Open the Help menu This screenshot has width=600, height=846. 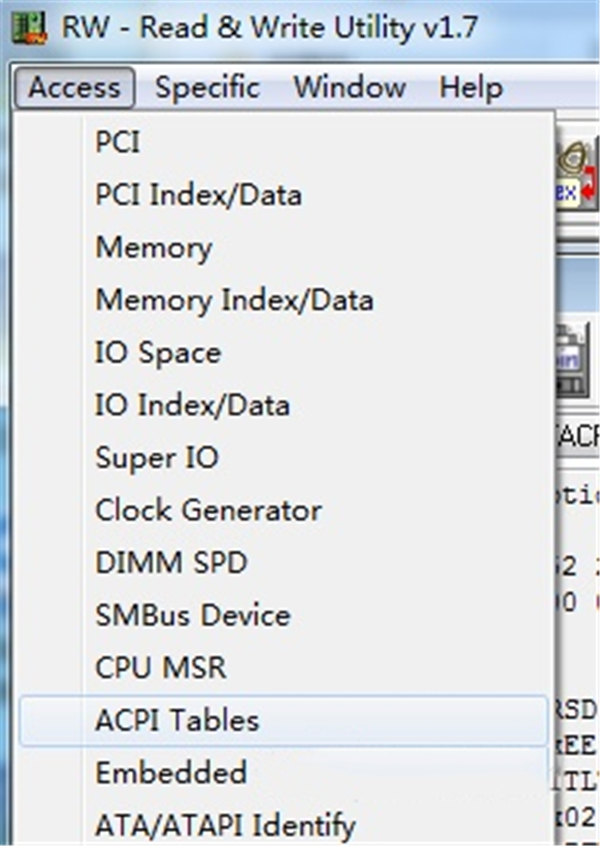point(469,88)
